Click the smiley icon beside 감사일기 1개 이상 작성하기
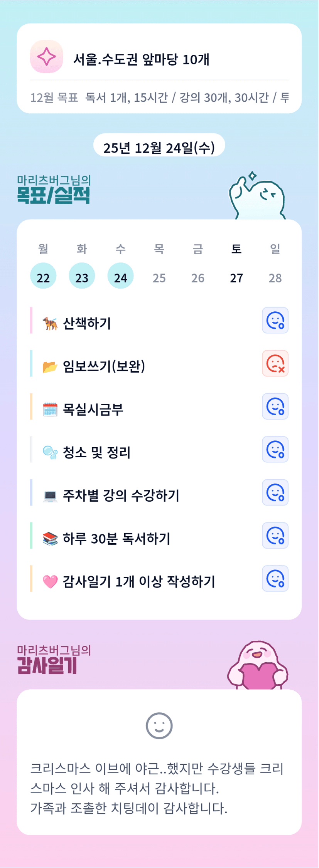The image size is (319, 868). (x=275, y=579)
